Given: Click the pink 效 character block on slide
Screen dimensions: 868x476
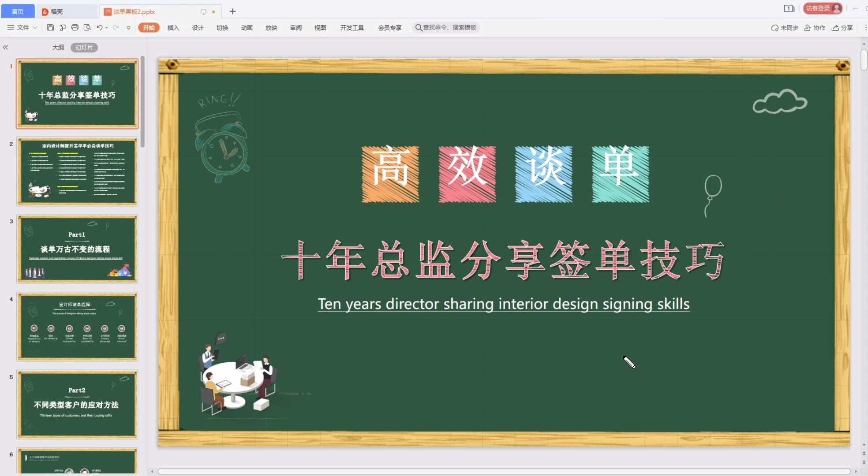Looking at the screenshot, I should pyautogui.click(x=467, y=174).
